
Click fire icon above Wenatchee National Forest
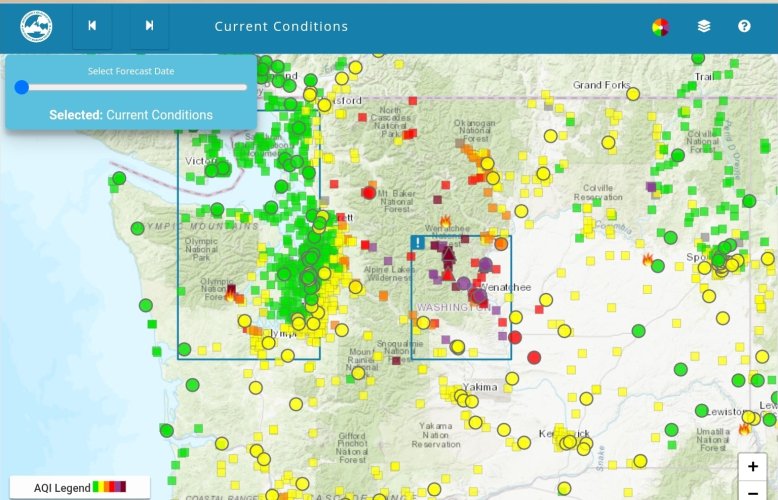[445, 221]
